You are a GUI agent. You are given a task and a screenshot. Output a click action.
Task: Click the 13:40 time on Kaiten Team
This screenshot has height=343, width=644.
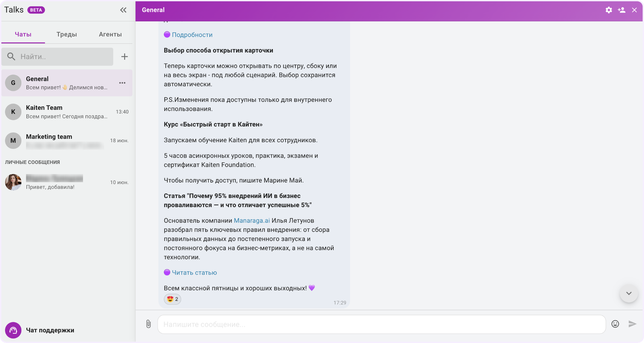(x=122, y=112)
